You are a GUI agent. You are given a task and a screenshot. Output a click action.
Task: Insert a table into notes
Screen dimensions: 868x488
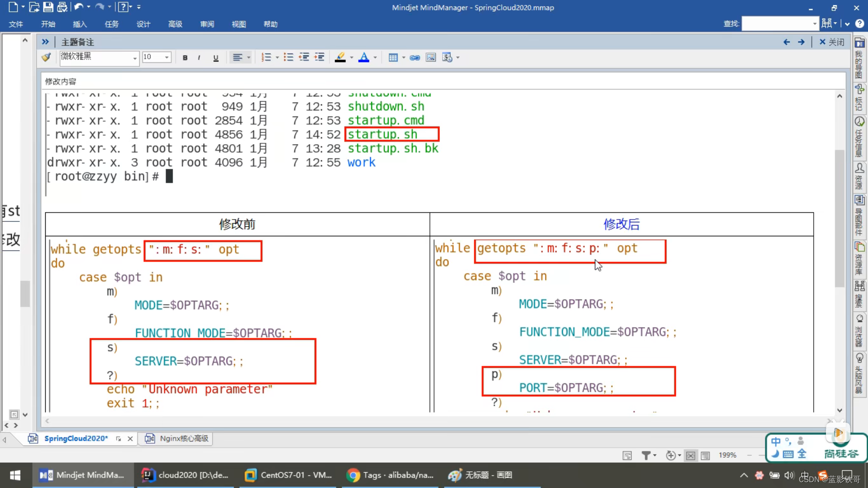[393, 57]
